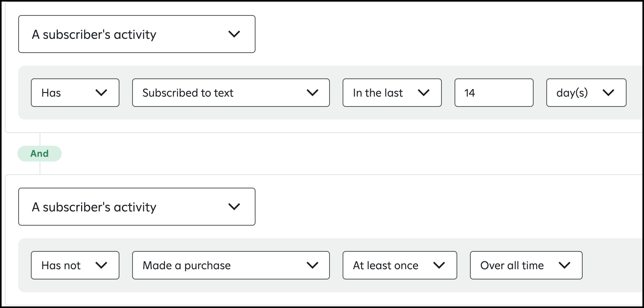Open the "In the last" timeframe dropdown

392,93
